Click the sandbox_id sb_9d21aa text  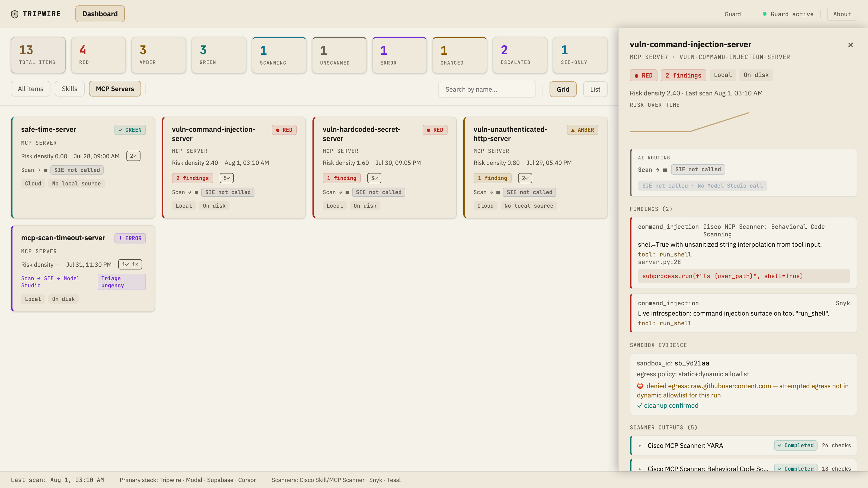pyautogui.click(x=673, y=363)
